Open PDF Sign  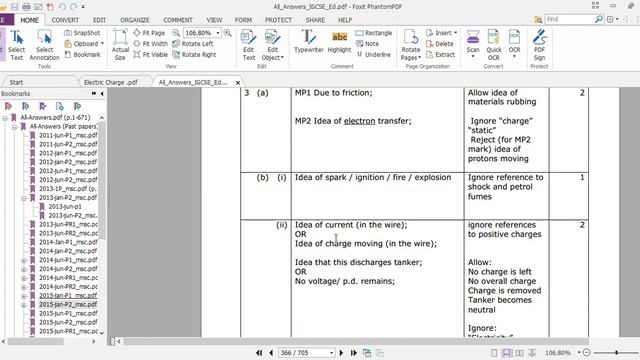[x=540, y=45]
